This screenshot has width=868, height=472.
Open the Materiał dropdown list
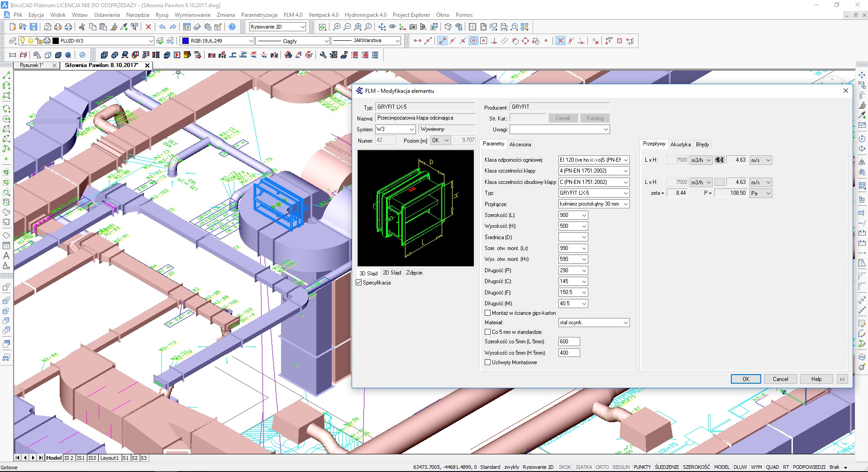pos(625,323)
